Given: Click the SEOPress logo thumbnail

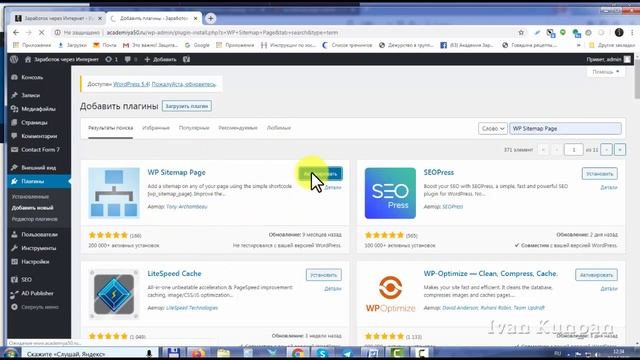Looking at the screenshot, I should click(x=390, y=193).
